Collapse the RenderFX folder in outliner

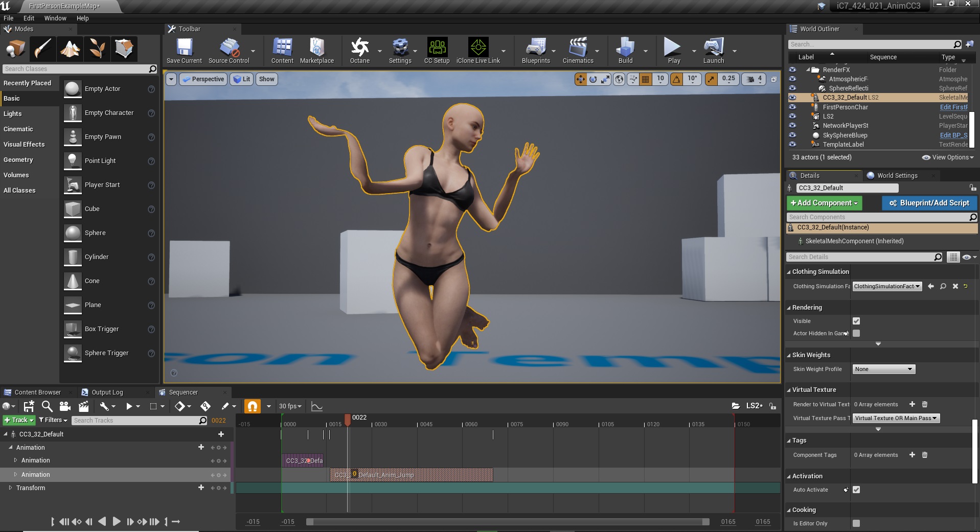tap(808, 70)
